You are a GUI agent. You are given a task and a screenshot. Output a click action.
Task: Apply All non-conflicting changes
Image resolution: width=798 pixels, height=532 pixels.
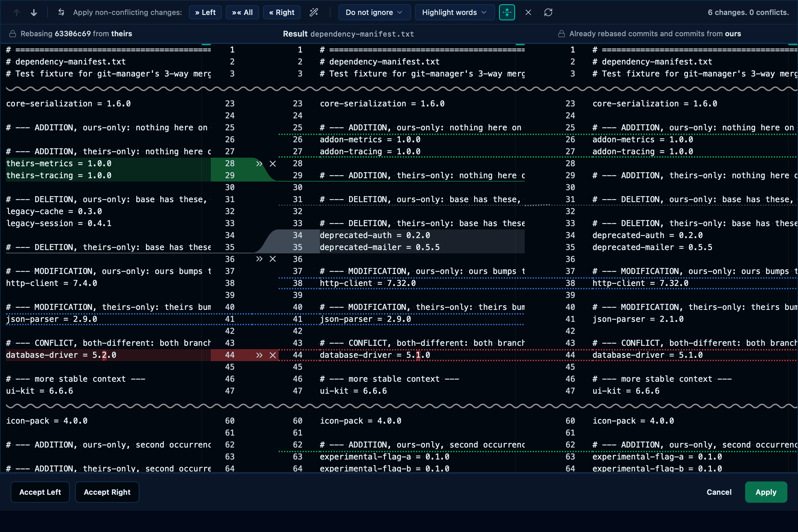pyautogui.click(x=242, y=13)
